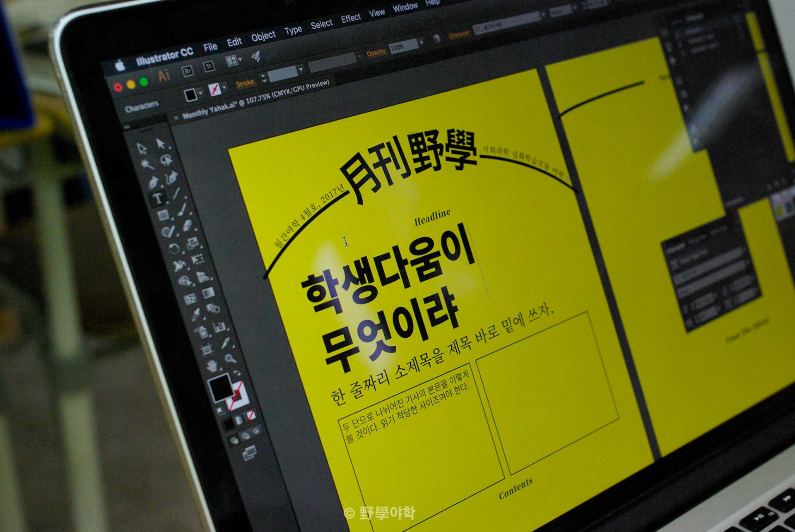795x532 pixels.
Task: Open the File menu
Action: (x=210, y=47)
